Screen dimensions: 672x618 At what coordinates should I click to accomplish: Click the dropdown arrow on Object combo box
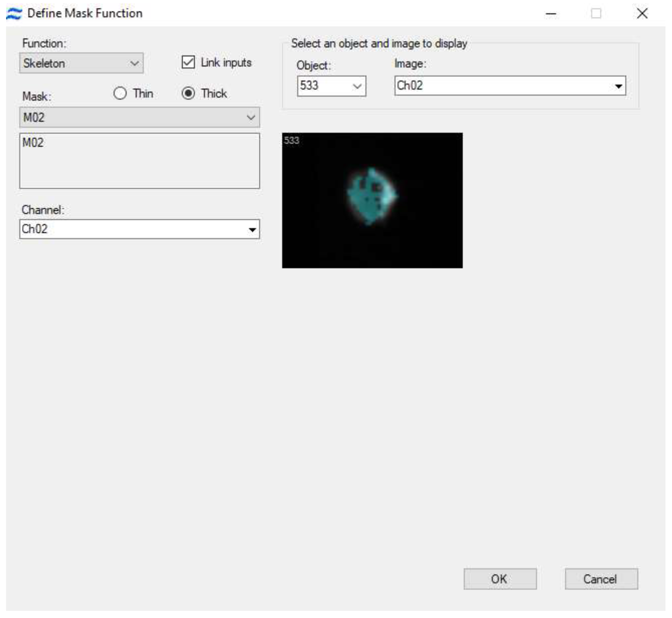pos(357,86)
